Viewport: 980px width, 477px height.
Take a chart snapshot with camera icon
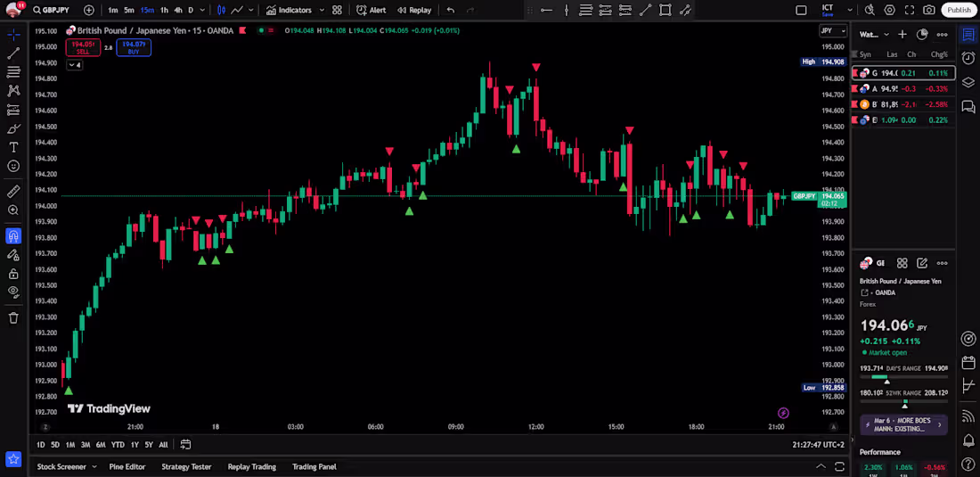[x=929, y=10]
